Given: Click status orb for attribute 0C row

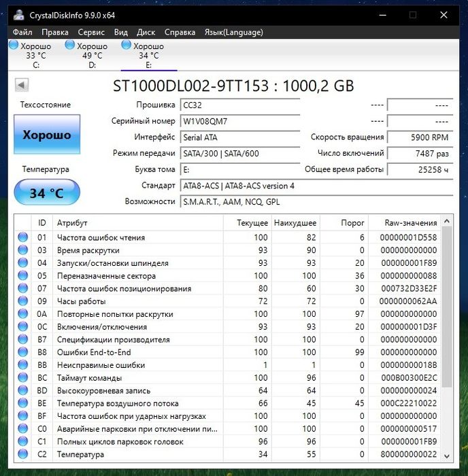Looking at the screenshot, I should click(22, 326).
